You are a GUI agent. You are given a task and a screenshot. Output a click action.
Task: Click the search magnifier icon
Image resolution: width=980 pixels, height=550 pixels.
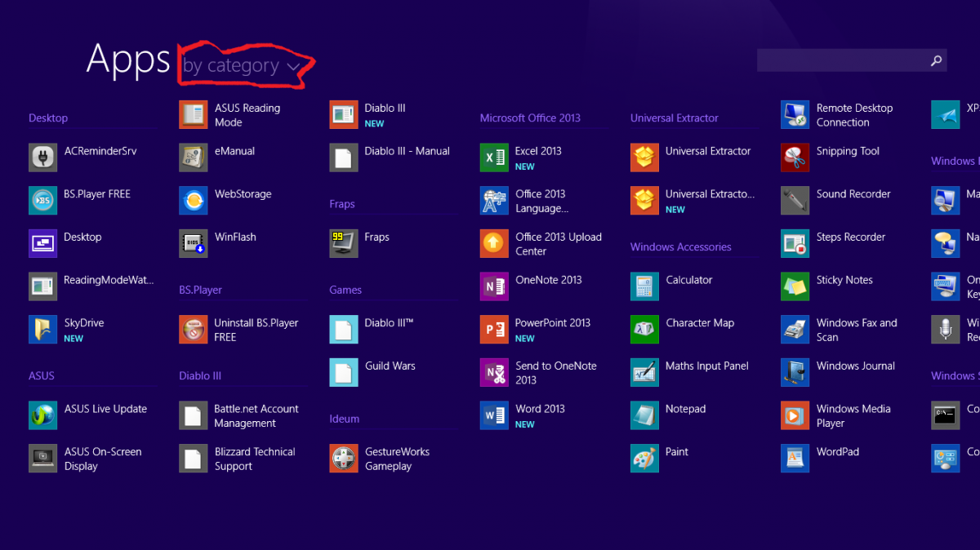937,60
